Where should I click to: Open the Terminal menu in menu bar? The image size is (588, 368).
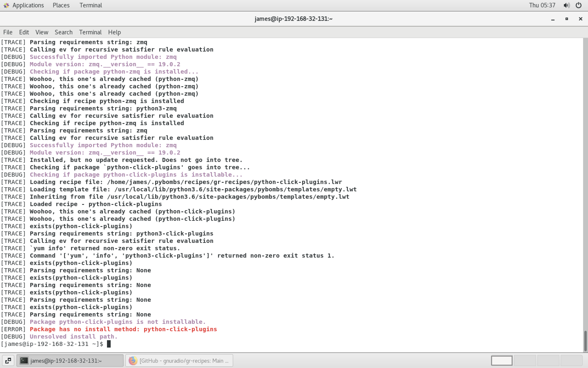coord(90,32)
